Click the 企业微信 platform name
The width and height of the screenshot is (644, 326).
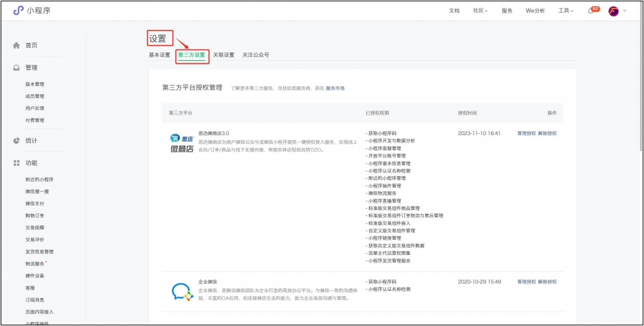[208, 282]
